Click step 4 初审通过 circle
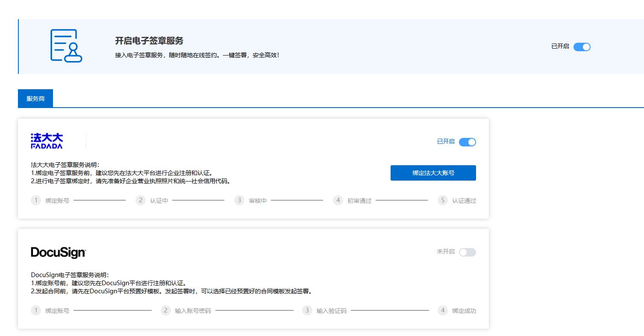 pos(338,200)
